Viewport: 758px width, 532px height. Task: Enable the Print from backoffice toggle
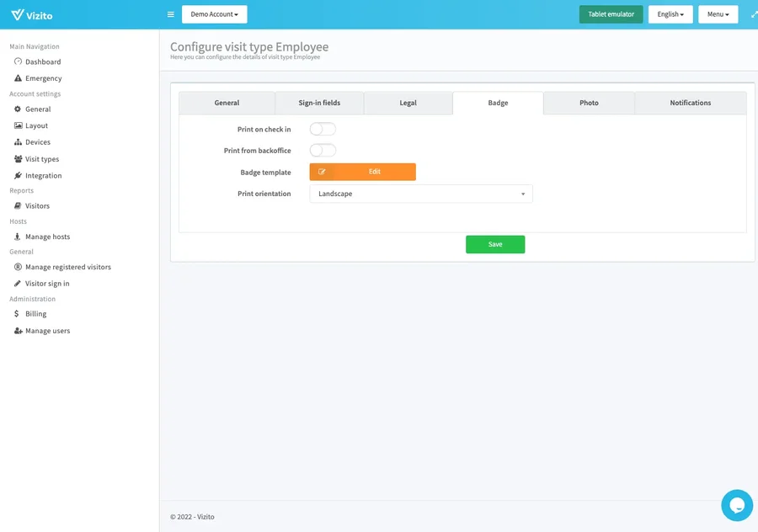click(x=323, y=151)
